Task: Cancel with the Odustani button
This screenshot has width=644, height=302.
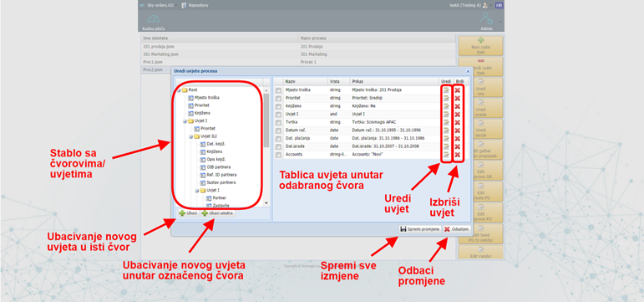Action: pyautogui.click(x=456, y=229)
